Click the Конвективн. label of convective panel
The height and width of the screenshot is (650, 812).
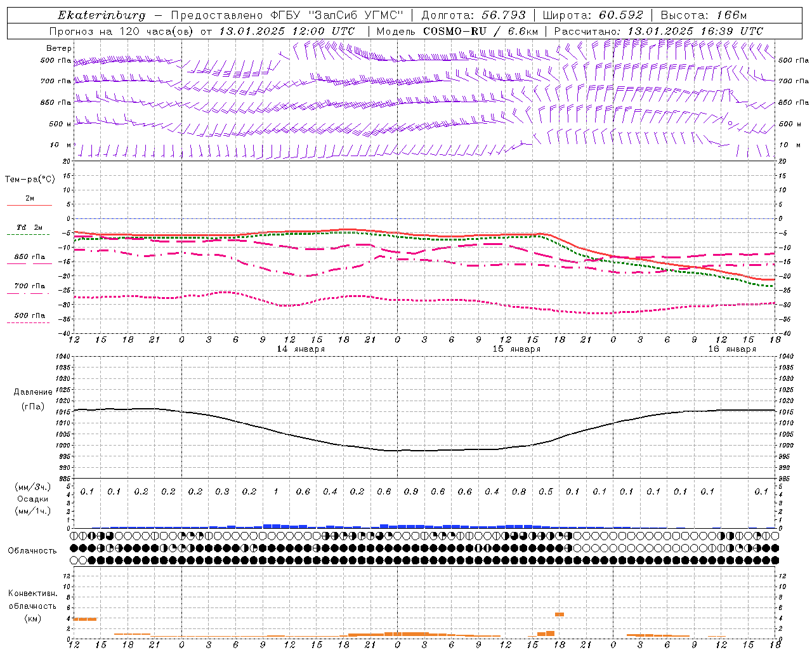32,594
